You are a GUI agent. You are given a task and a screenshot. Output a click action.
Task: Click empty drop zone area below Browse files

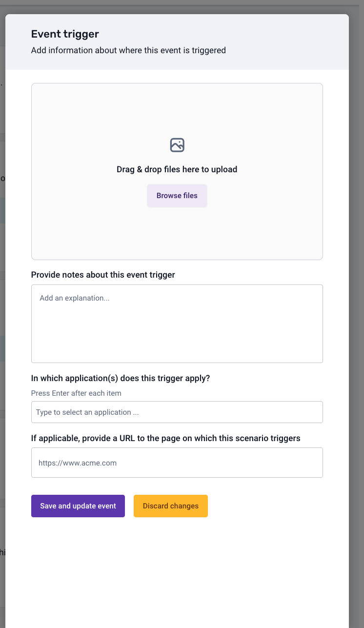tap(177, 234)
